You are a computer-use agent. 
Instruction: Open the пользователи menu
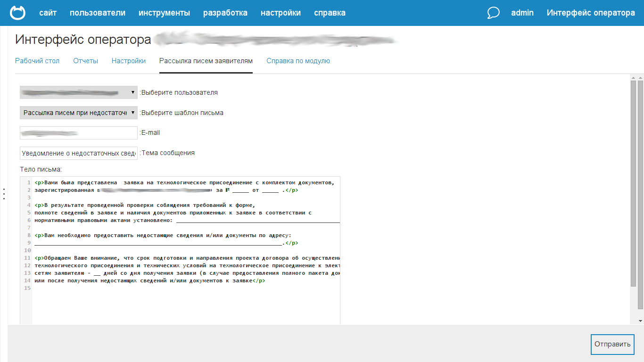click(98, 13)
